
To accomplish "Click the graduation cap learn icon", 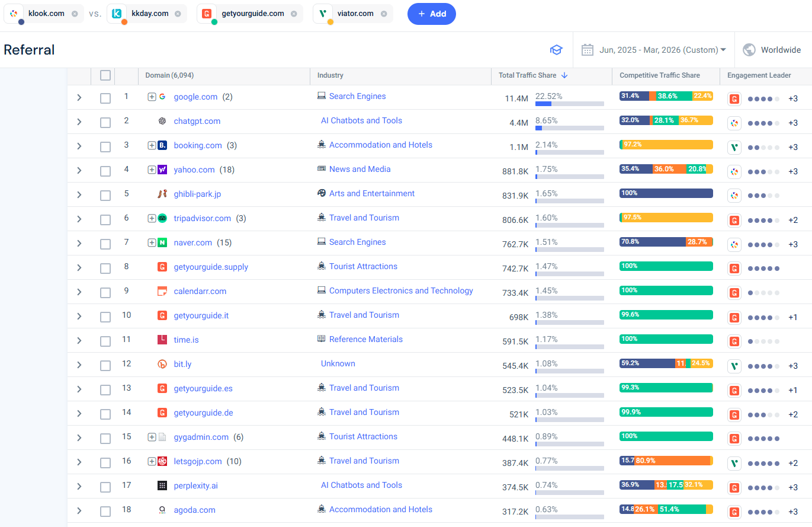I will click(556, 50).
